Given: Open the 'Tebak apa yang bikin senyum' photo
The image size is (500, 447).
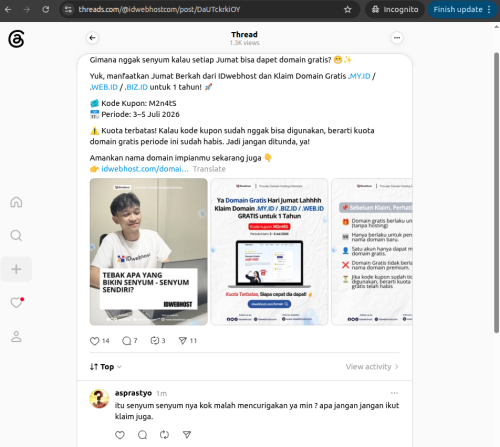Looking at the screenshot, I should (149, 252).
